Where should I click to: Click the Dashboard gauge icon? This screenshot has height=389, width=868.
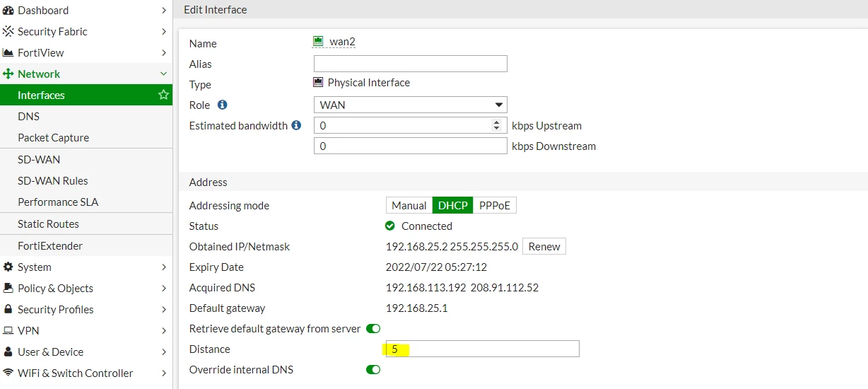coord(8,11)
